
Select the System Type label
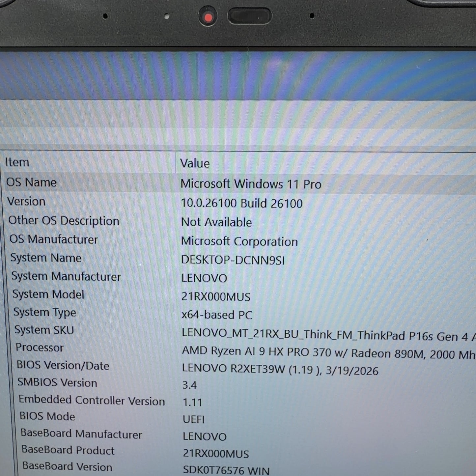tap(44, 312)
